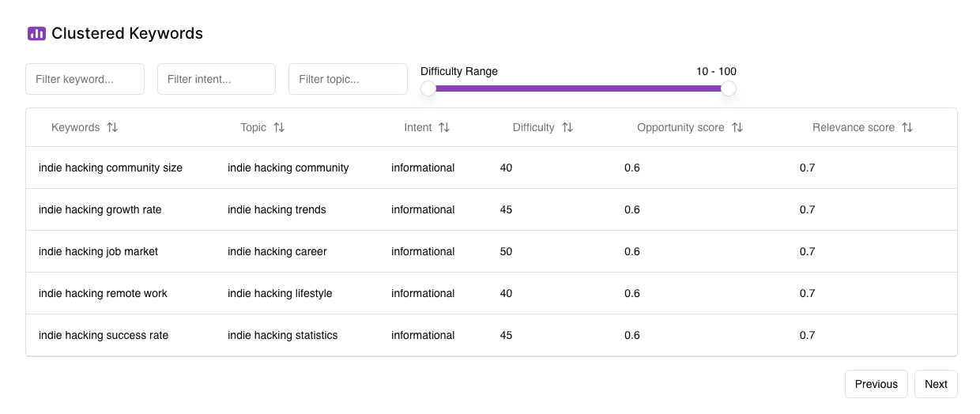The width and height of the screenshot is (980, 414).
Task: Focus the Filter keyword input field
Action: (x=85, y=79)
